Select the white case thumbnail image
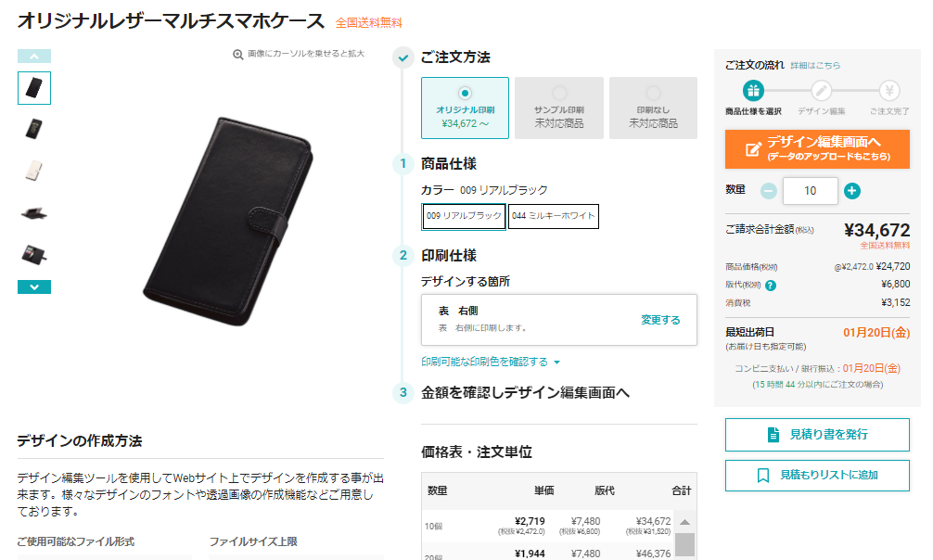Screen dimensions: 933x560 tap(34, 171)
